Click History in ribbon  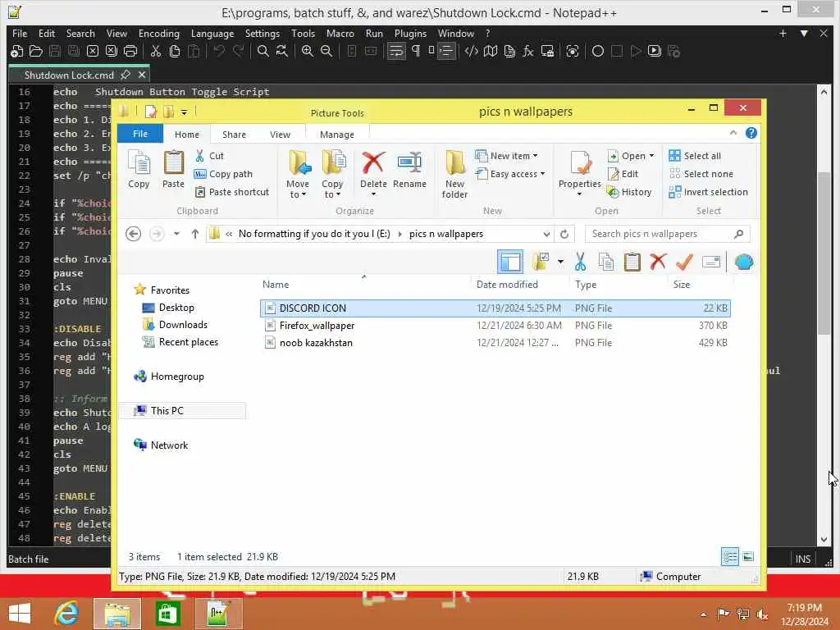629,192
